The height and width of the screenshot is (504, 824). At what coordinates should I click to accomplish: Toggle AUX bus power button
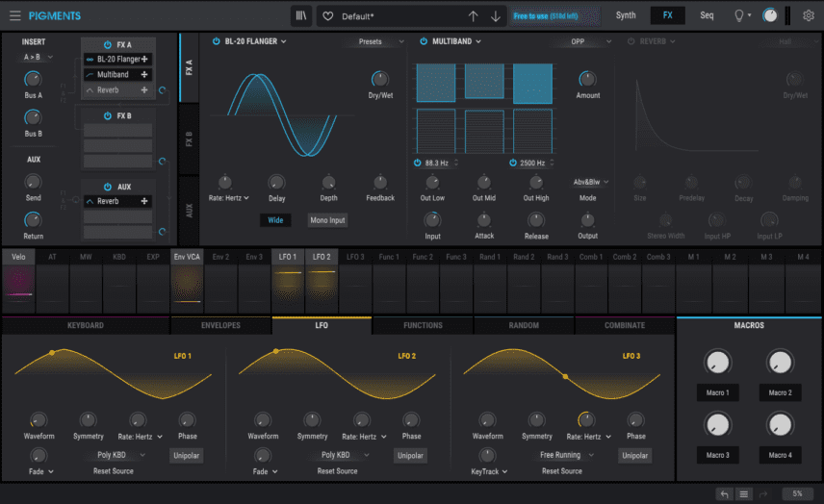108,187
